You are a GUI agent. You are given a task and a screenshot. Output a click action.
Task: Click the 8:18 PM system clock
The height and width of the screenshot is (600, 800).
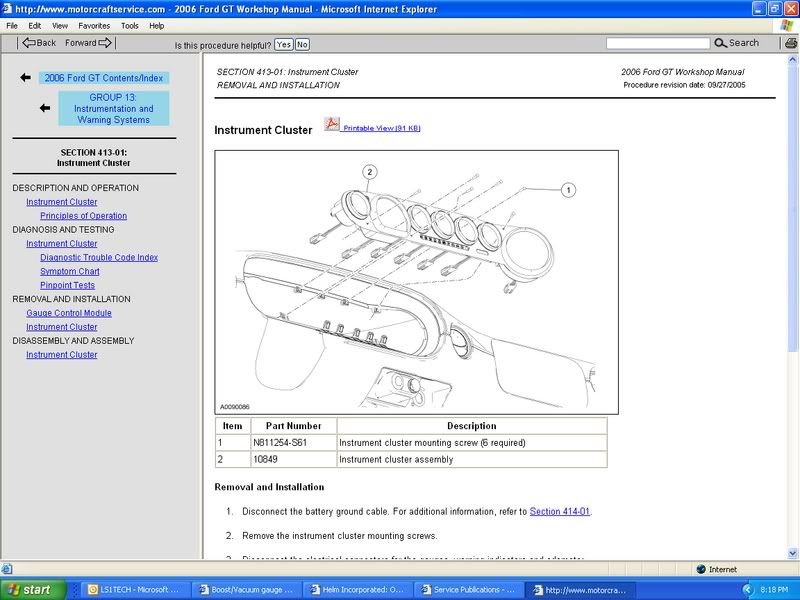[774, 590]
